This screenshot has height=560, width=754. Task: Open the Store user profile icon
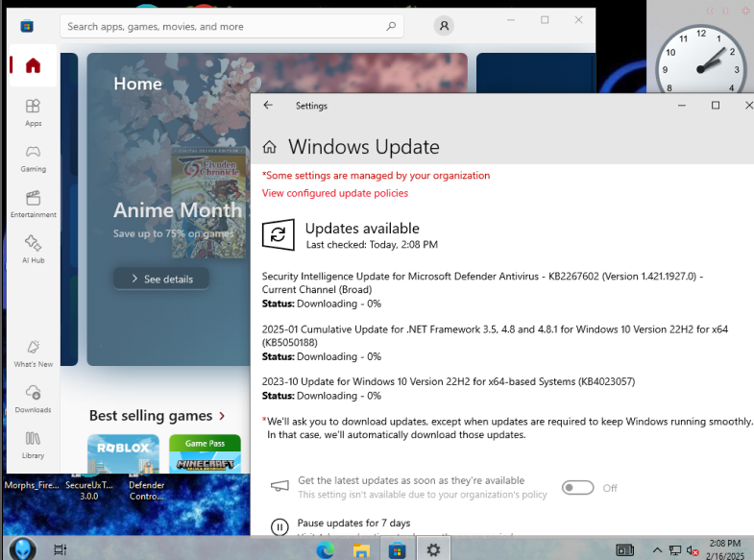[444, 26]
